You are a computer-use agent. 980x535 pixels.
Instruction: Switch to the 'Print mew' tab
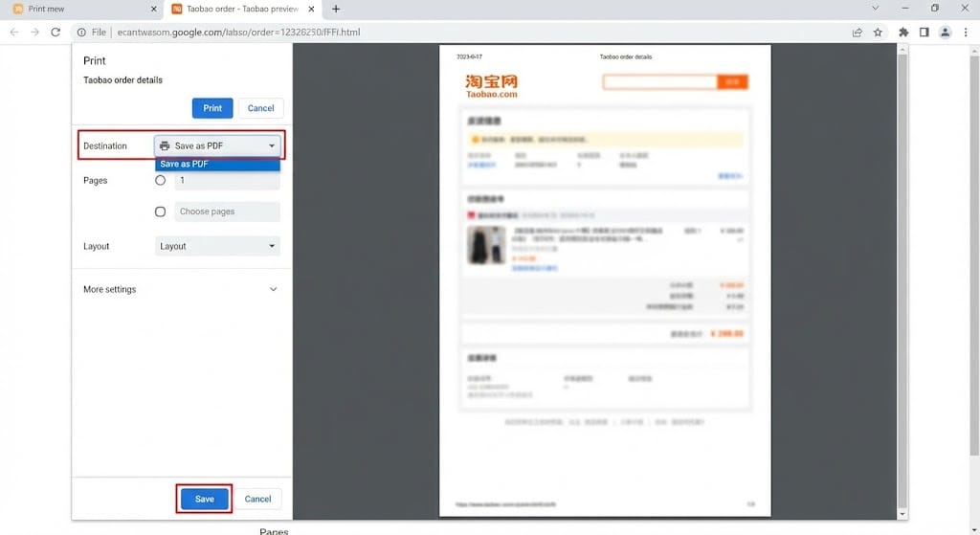click(x=81, y=9)
